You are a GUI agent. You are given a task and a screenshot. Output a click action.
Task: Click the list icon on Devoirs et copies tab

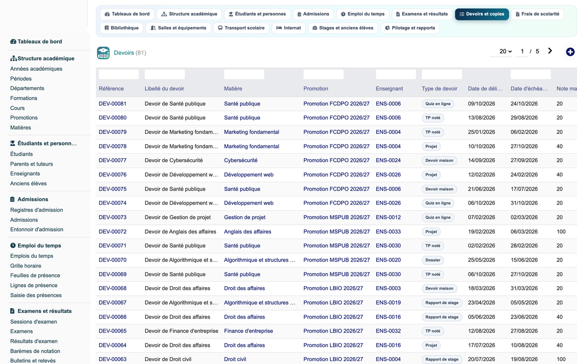click(x=462, y=14)
